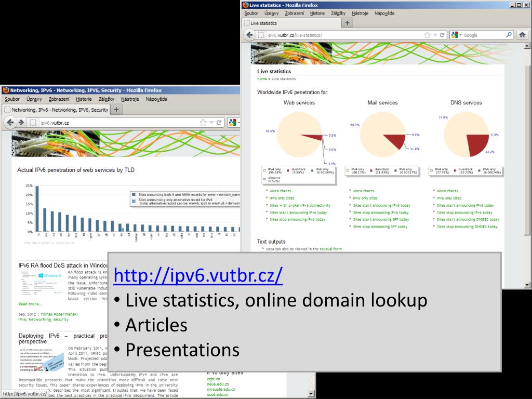
Task: Open IPv6 RA flood DoS attack article title
Action: point(63,265)
